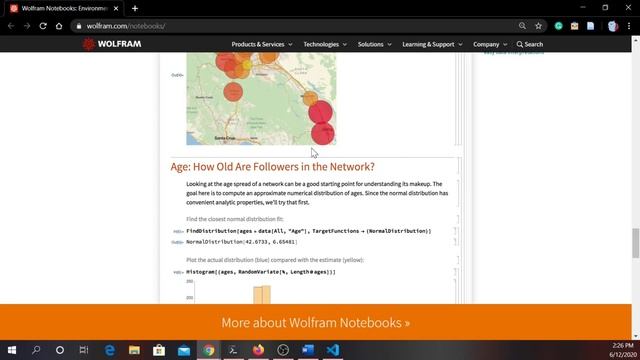The width and height of the screenshot is (640, 360).
Task: Select the Wolfram Notebooks browser tab
Action: pyautogui.click(x=63, y=8)
